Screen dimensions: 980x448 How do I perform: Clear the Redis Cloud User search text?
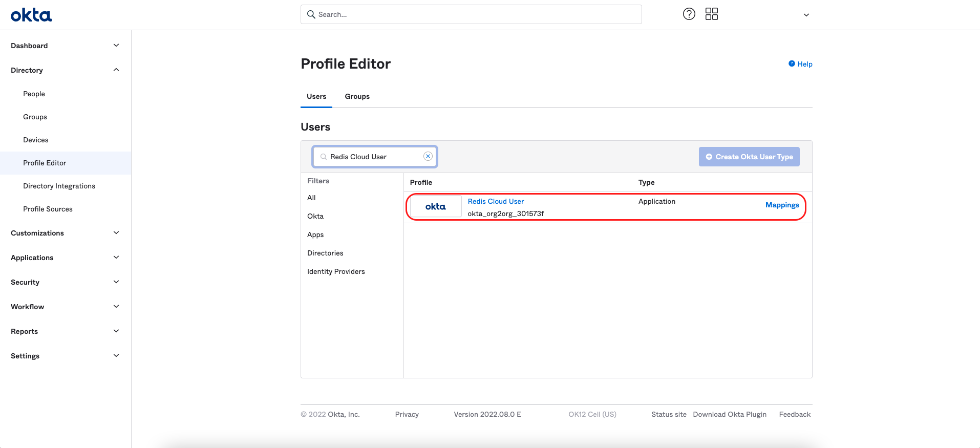pos(428,157)
